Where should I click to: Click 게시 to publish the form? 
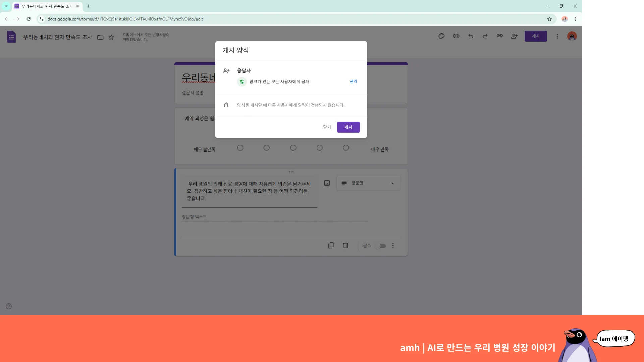pyautogui.click(x=348, y=127)
